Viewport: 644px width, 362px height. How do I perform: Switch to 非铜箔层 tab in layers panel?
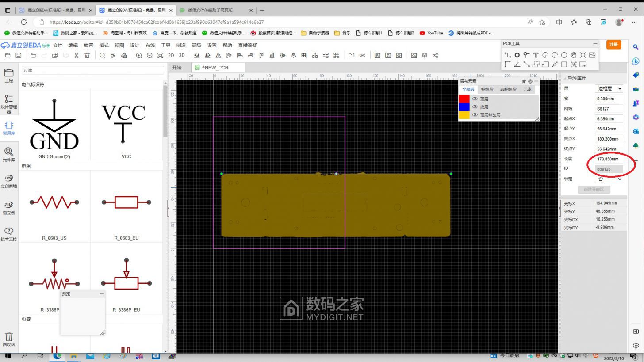(x=508, y=89)
